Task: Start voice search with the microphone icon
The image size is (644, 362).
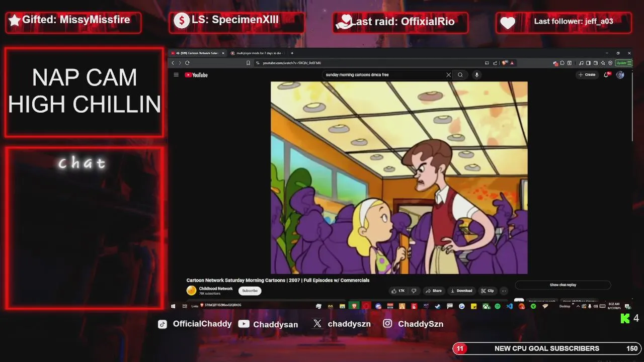Action: (x=476, y=75)
